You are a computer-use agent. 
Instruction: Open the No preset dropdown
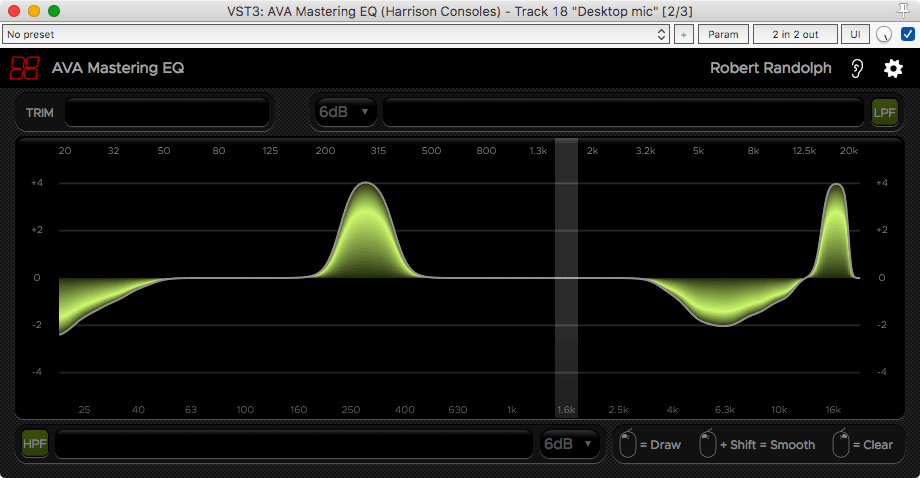pos(336,34)
